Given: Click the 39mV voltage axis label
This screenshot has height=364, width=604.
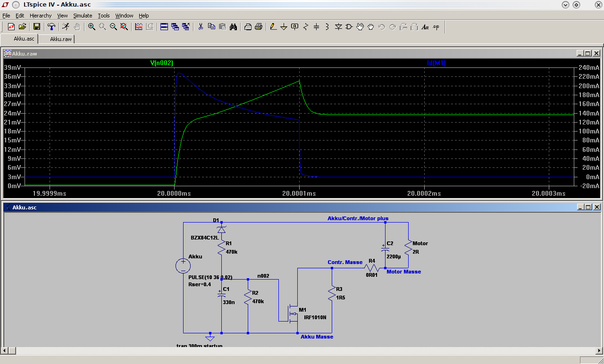Looking at the screenshot, I should click(13, 67).
